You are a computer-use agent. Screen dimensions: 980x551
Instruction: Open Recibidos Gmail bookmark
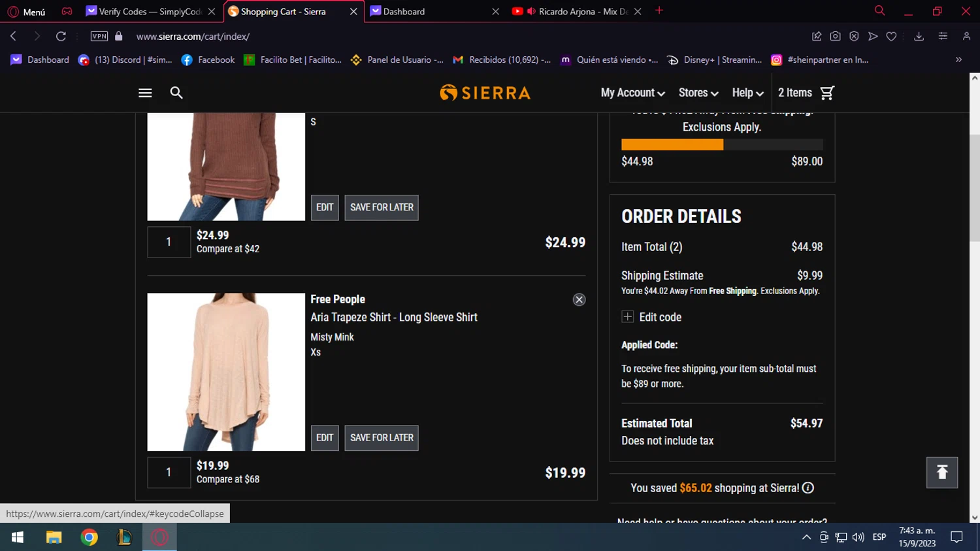coord(501,59)
